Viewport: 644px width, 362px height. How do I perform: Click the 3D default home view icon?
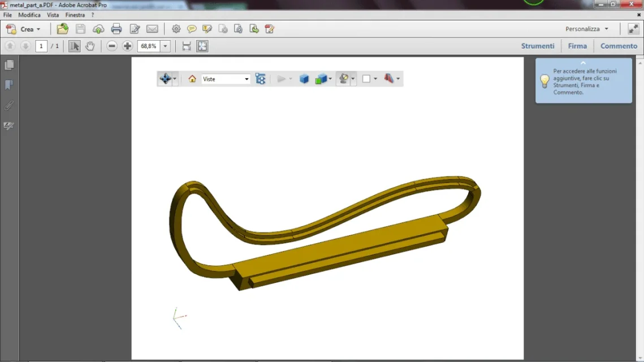tap(192, 79)
